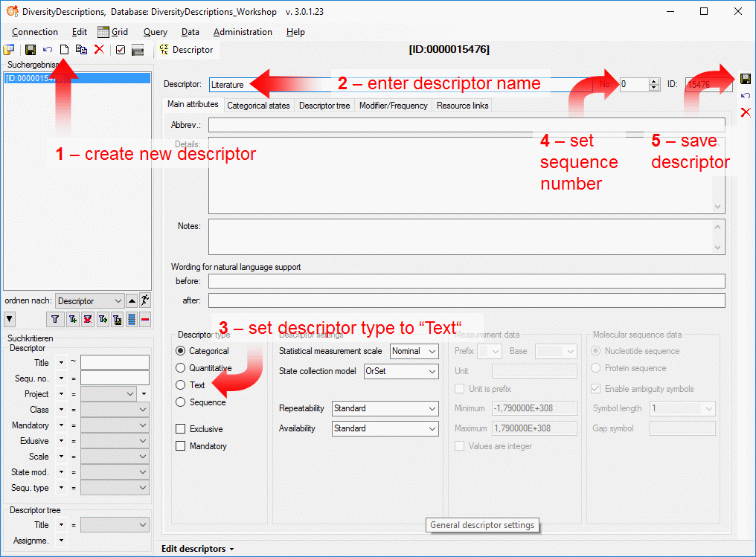Click into the Notes text area
This screenshot has width=756, height=557.
(467, 236)
